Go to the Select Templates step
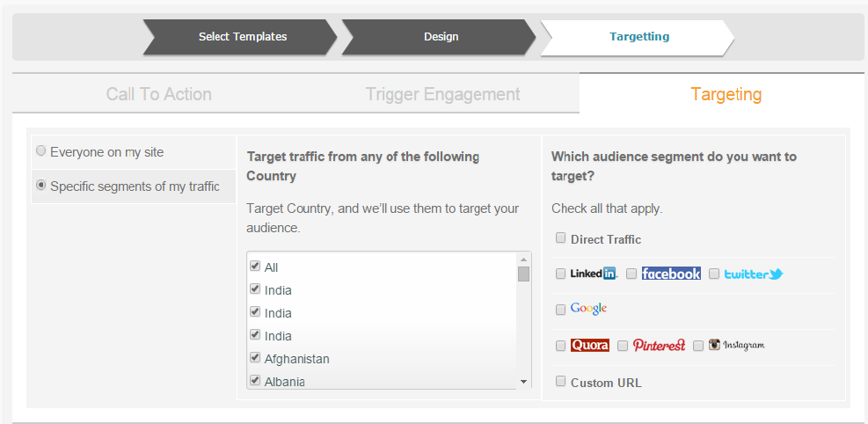 pyautogui.click(x=240, y=37)
